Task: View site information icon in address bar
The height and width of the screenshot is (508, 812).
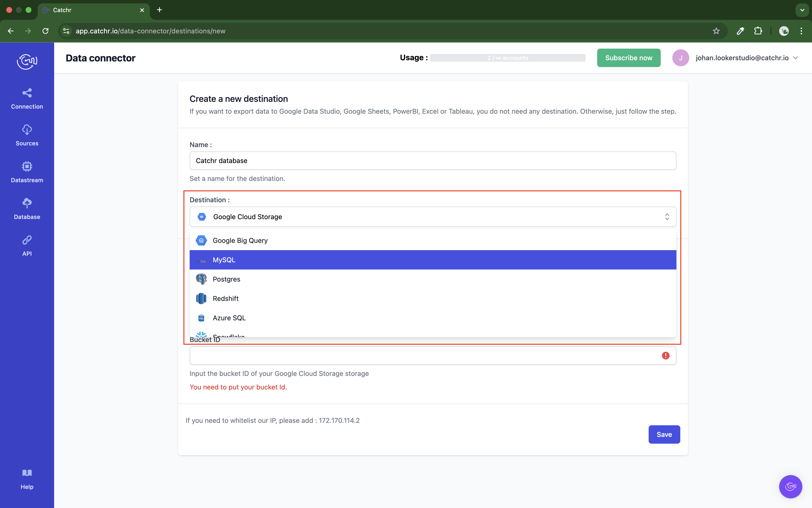Action: pos(66,31)
